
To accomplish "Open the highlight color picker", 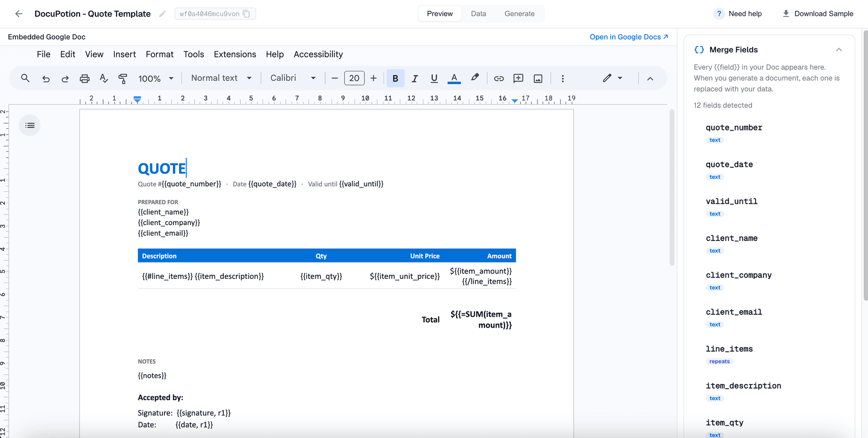I will [475, 78].
